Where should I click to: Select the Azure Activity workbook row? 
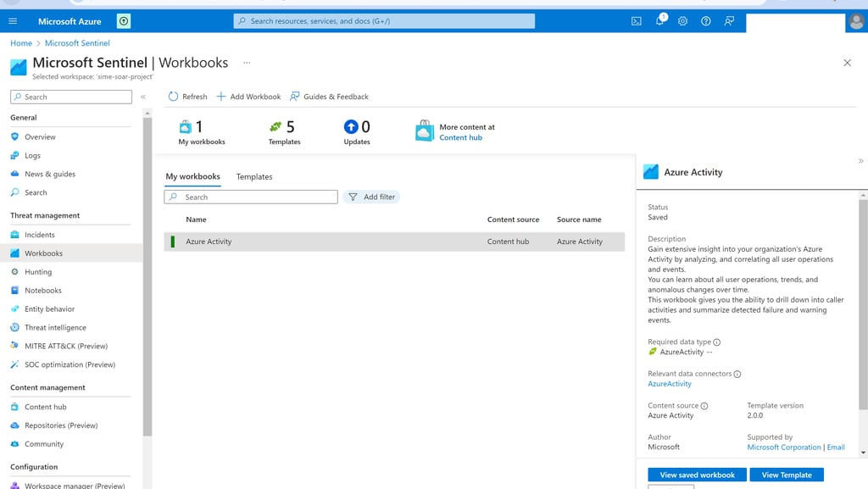[394, 242]
